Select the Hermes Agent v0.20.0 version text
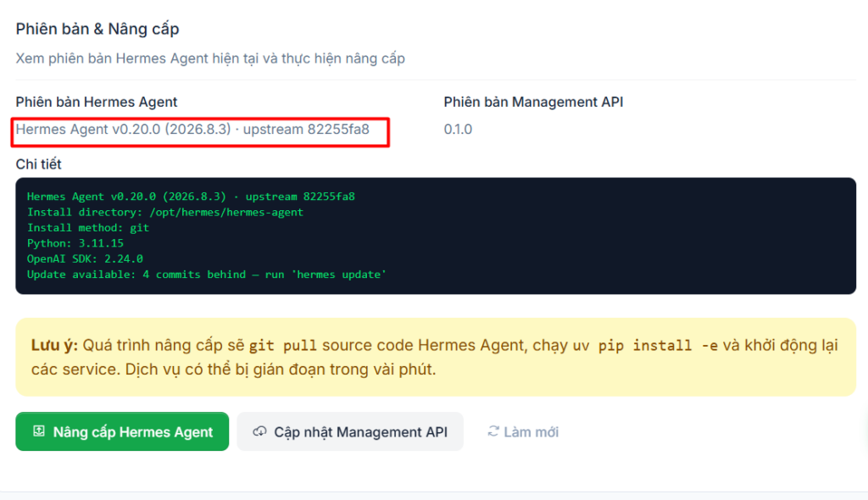 (x=192, y=129)
